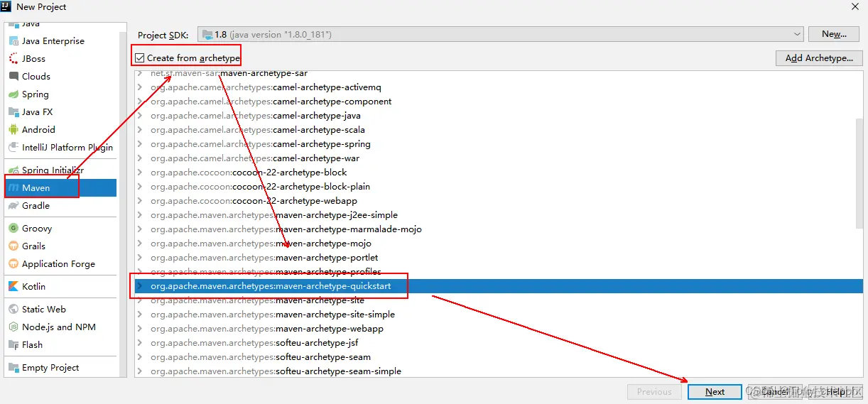Click the Node.js and NPM icon
Viewport: 868px width, 404px height.
pyautogui.click(x=14, y=327)
